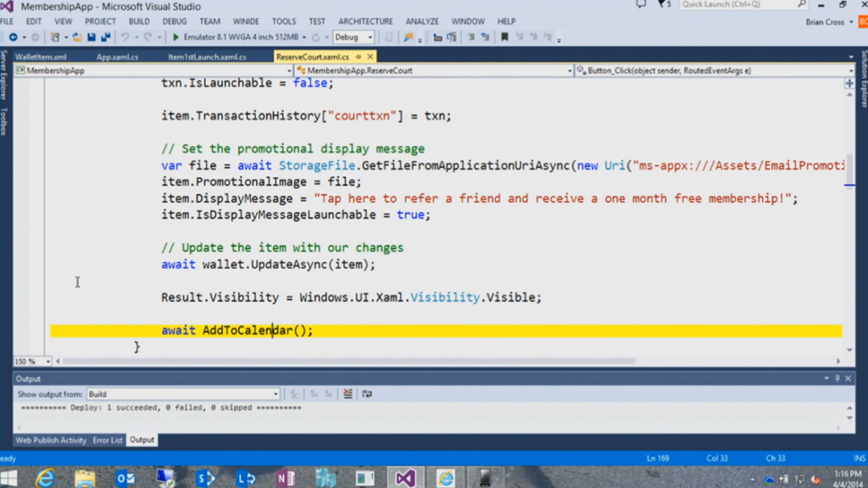Viewport: 868px width, 488px height.
Task: Toggle word wrap in Output panel
Action: (x=367, y=394)
